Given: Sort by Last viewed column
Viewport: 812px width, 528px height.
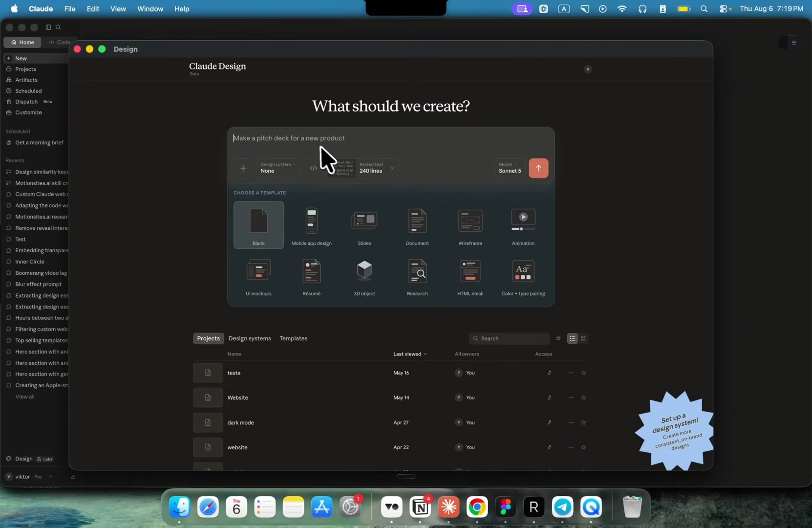Looking at the screenshot, I should pos(410,354).
